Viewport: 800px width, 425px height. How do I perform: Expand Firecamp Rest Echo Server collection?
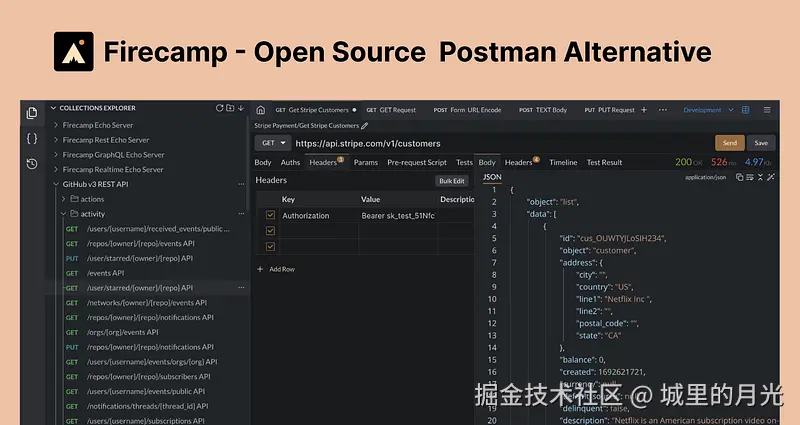[x=56, y=140]
